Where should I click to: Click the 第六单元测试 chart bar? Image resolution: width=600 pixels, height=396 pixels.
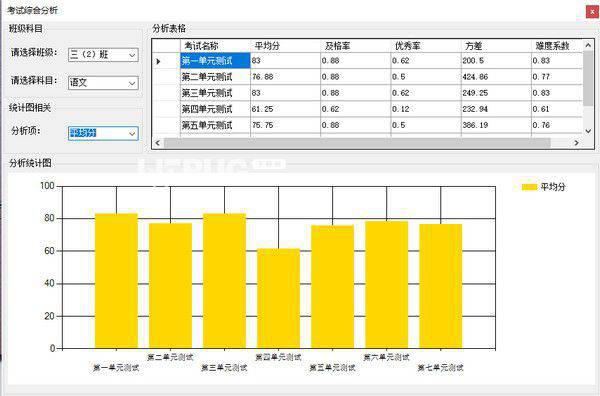[386, 285]
